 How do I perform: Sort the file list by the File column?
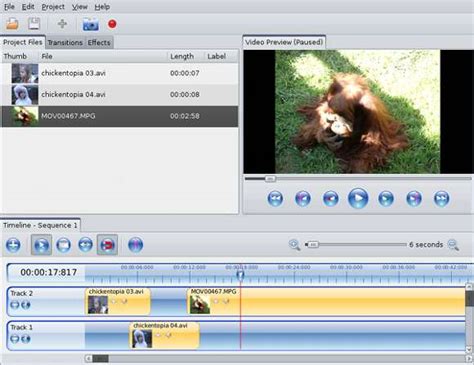[103, 56]
